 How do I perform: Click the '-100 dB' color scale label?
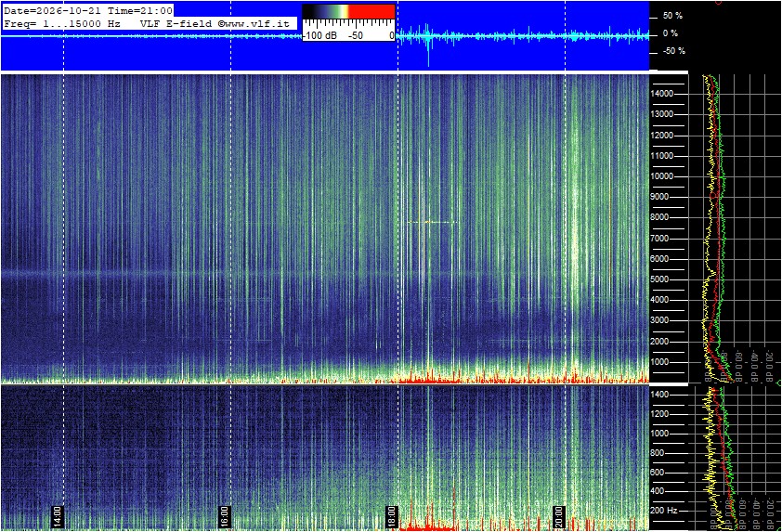click(320, 36)
